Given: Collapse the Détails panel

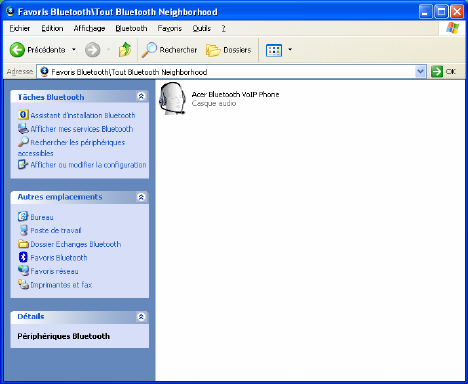Looking at the screenshot, I should (141, 317).
